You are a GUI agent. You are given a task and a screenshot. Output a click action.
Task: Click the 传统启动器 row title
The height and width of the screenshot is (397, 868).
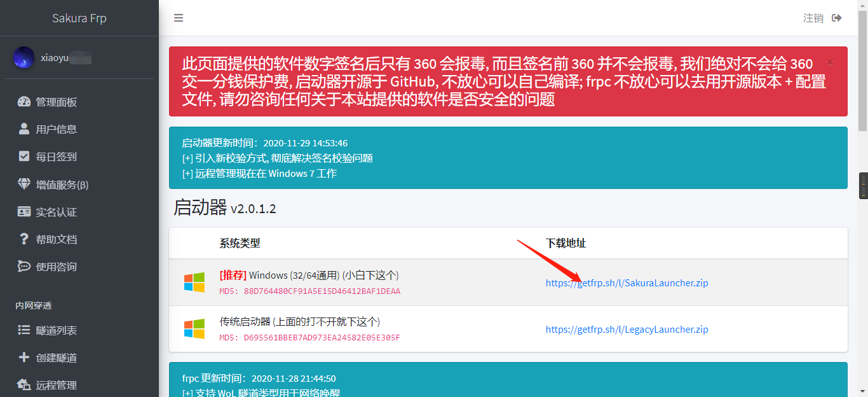point(300,322)
